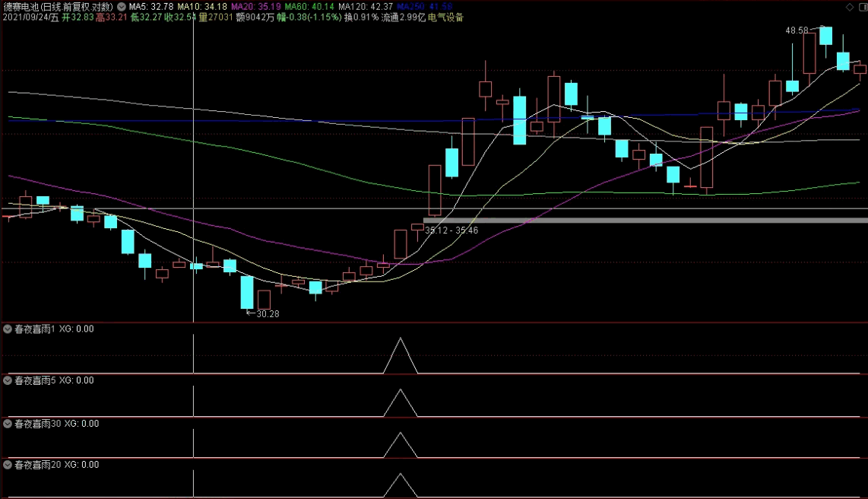Click the cyan candlestick left of the 30.28 label

[x=247, y=292]
